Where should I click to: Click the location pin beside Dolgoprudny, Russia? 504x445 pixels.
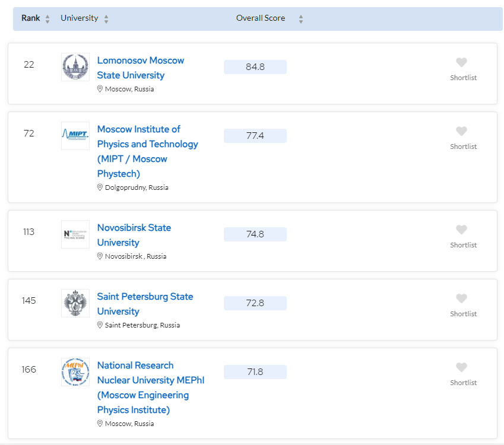tap(100, 187)
